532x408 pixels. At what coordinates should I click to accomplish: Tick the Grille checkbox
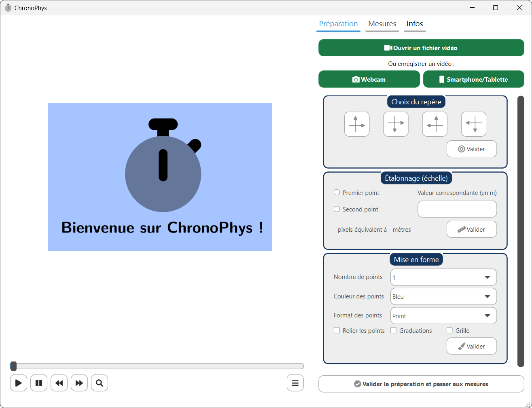tap(449, 330)
